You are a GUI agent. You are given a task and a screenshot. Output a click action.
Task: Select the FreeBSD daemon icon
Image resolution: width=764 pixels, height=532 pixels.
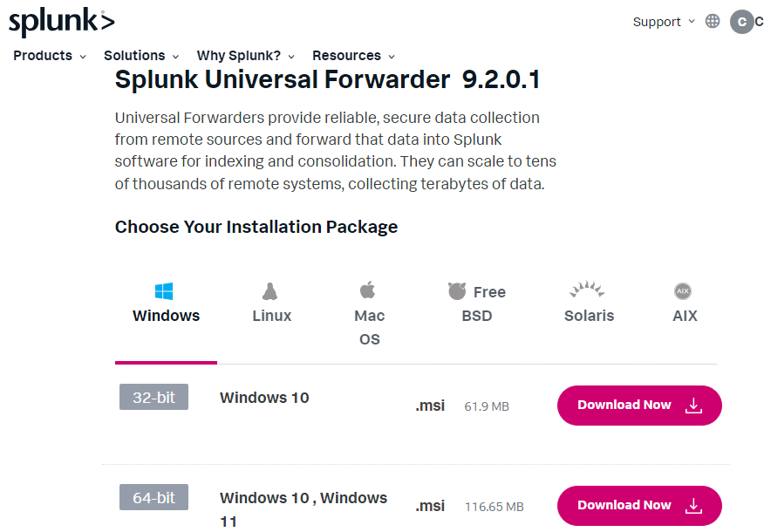[x=457, y=291]
